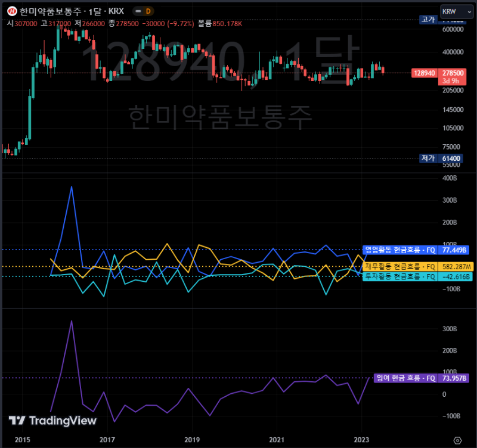Select the 잉여 현금 흐름 · FQ label

tap(406, 378)
